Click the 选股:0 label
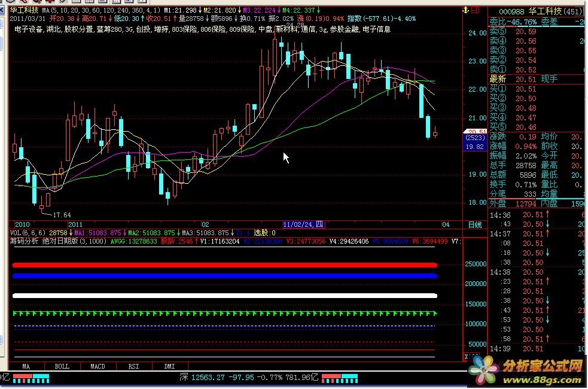Viewport: 588px width, 389px height. pyautogui.click(x=264, y=233)
